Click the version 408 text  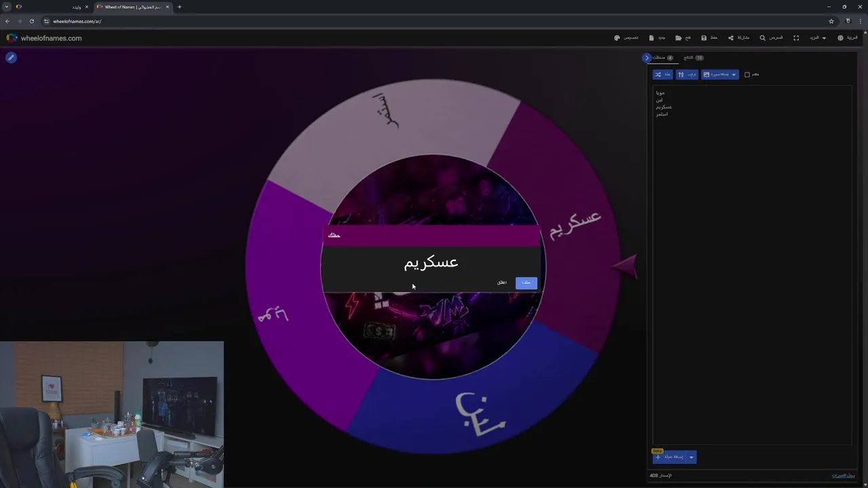pos(660,476)
